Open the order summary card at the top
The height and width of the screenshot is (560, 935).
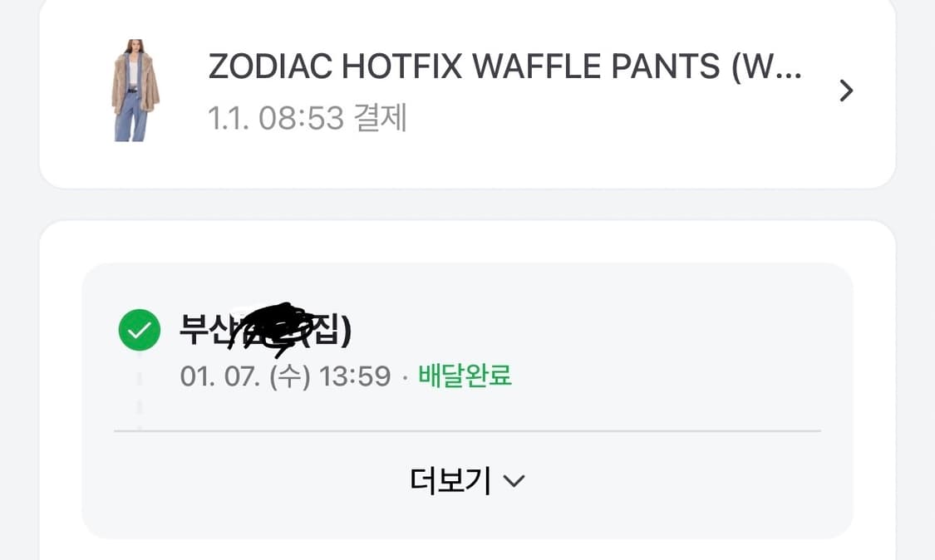[467, 91]
